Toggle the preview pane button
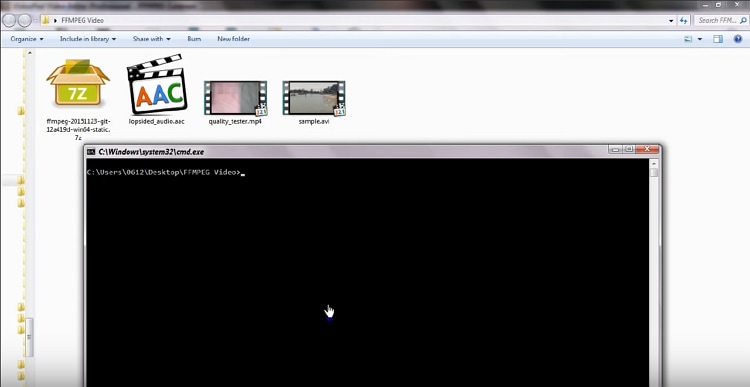The width and height of the screenshot is (750, 387). (718, 39)
